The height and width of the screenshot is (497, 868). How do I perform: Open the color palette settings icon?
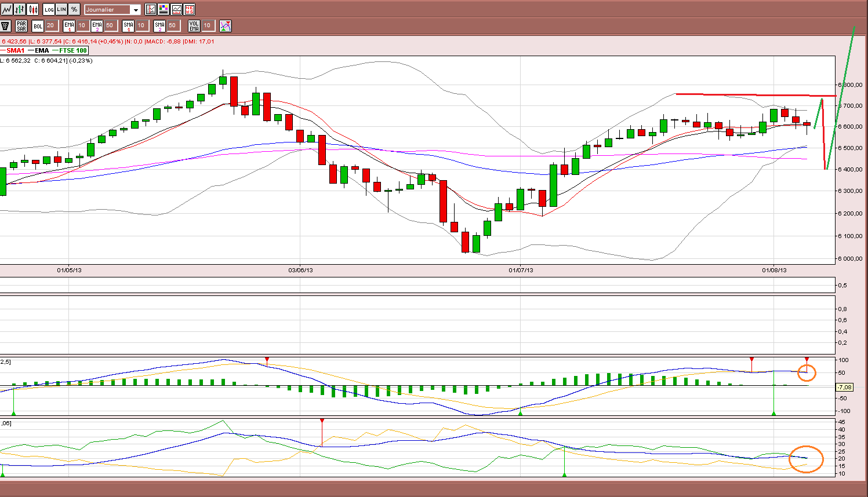click(164, 9)
